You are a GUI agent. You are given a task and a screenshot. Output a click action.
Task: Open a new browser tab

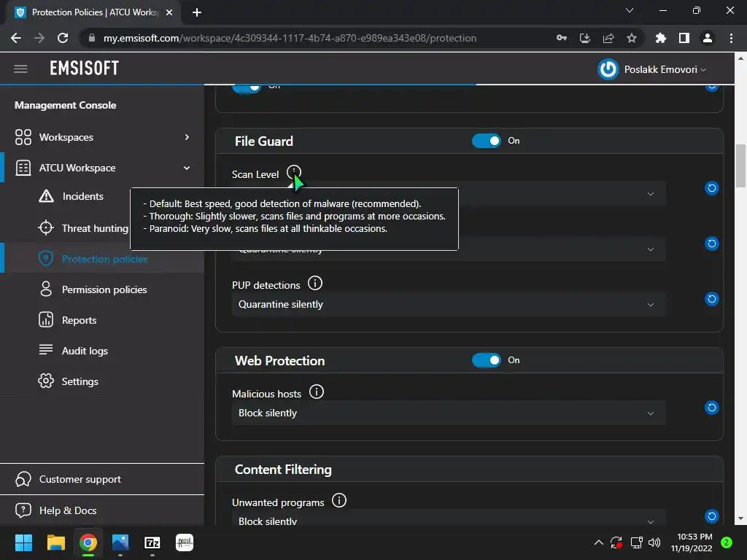(197, 12)
